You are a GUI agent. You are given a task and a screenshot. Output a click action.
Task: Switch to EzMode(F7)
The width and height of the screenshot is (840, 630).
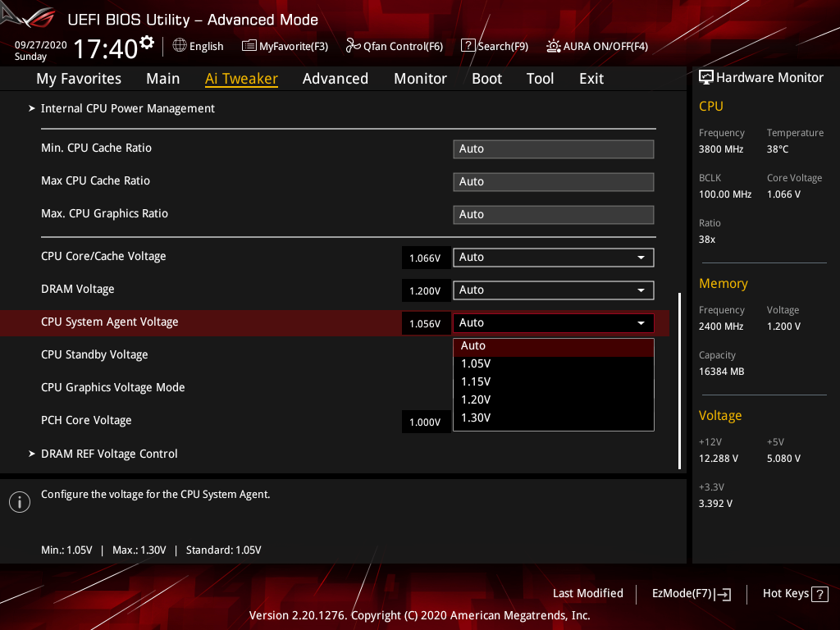point(691,594)
